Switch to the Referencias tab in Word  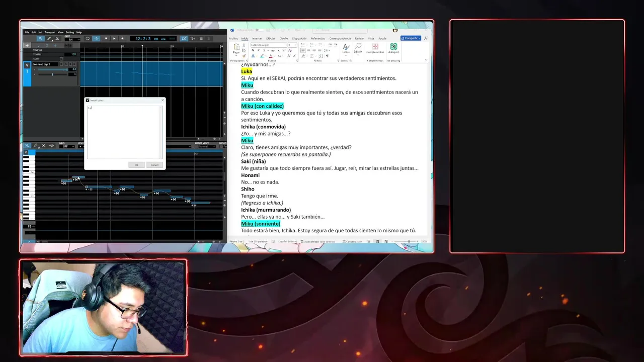point(317,38)
